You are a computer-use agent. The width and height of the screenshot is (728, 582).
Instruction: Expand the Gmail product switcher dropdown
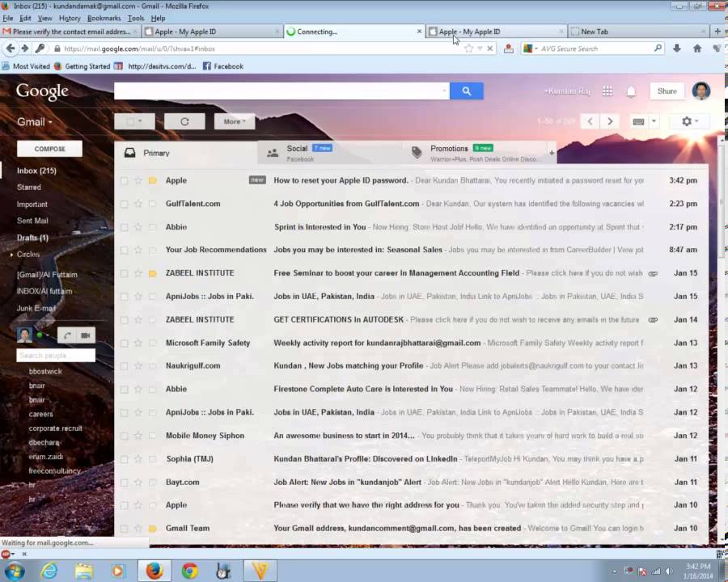click(34, 122)
